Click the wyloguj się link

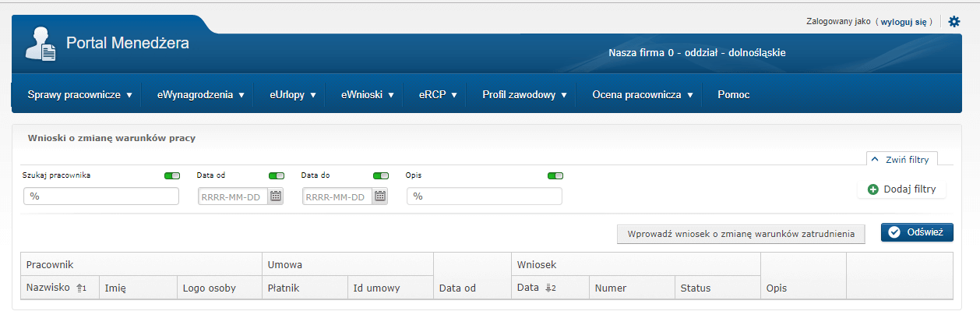coord(904,22)
